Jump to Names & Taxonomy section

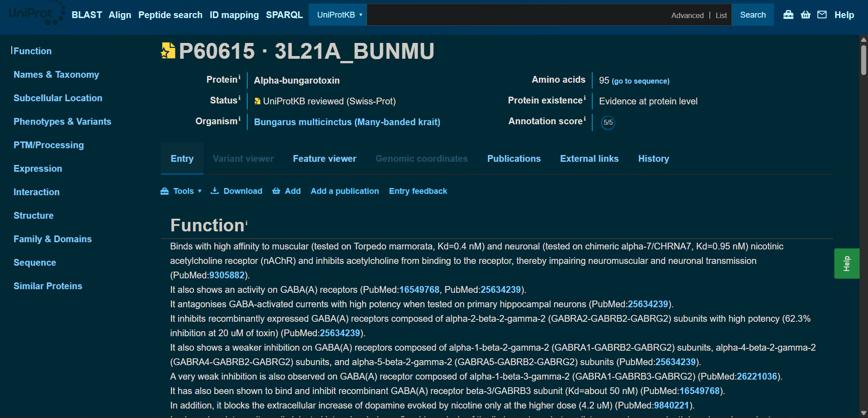click(x=56, y=75)
